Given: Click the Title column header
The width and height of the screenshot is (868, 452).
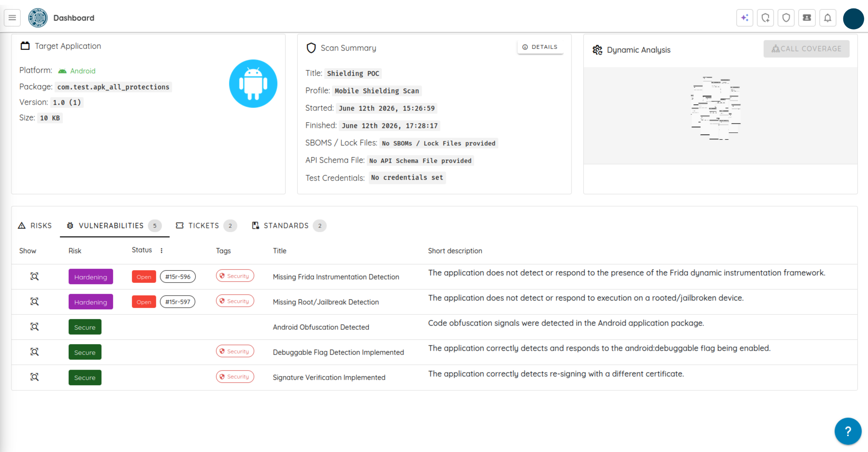Looking at the screenshot, I should [x=279, y=251].
